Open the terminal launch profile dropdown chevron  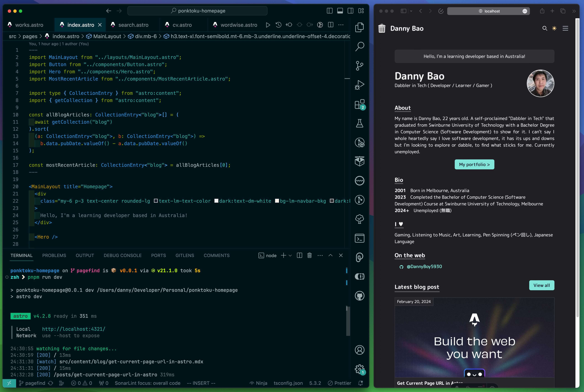coord(290,255)
